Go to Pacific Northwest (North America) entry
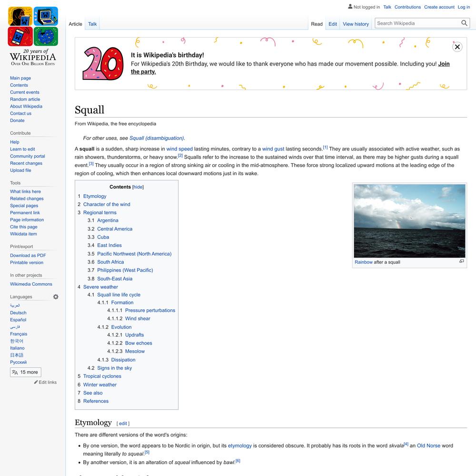The height and width of the screenshot is (476, 476). (134, 254)
